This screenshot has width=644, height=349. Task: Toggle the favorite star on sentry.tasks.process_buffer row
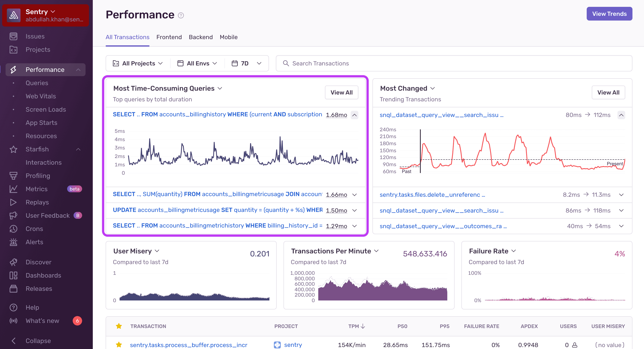[x=119, y=345]
